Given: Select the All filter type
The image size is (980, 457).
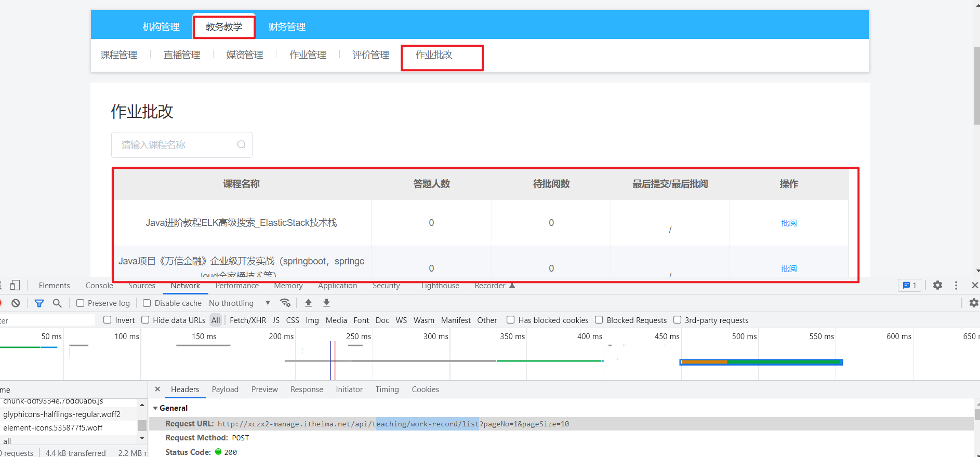Looking at the screenshot, I should coord(216,320).
